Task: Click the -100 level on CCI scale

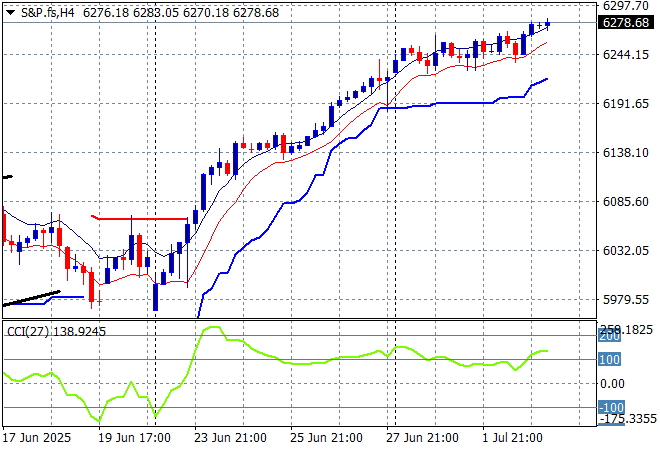Action: pyautogui.click(x=610, y=408)
